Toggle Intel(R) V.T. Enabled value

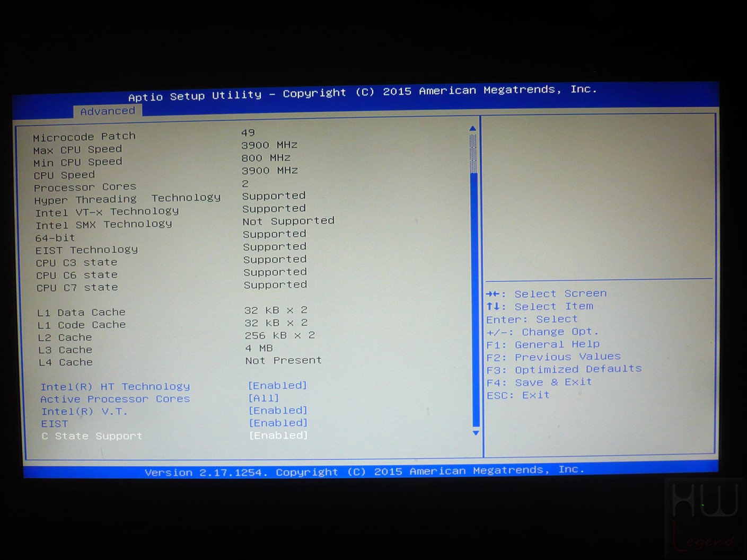pos(278,411)
